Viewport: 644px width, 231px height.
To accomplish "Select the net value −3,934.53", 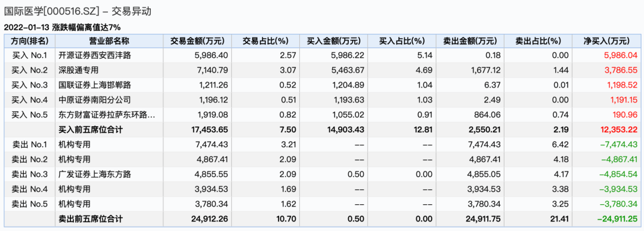I will point(618,189).
